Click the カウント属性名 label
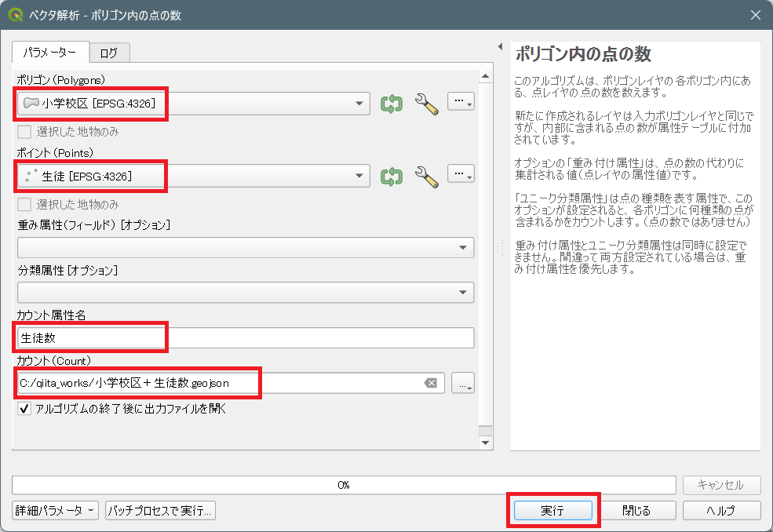This screenshot has width=773, height=532. point(51,315)
